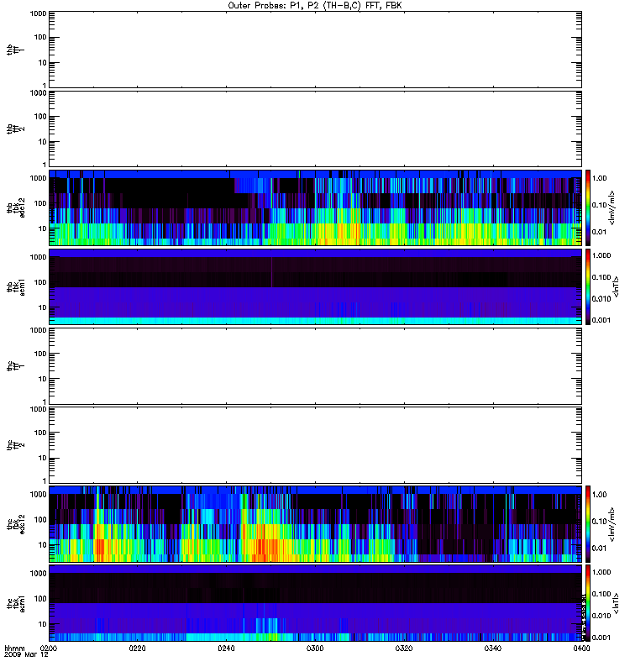The image size is (630, 672).
Task: Click the "<|nT|>" unit label of thc scm1 color bar
Action: pos(616,603)
